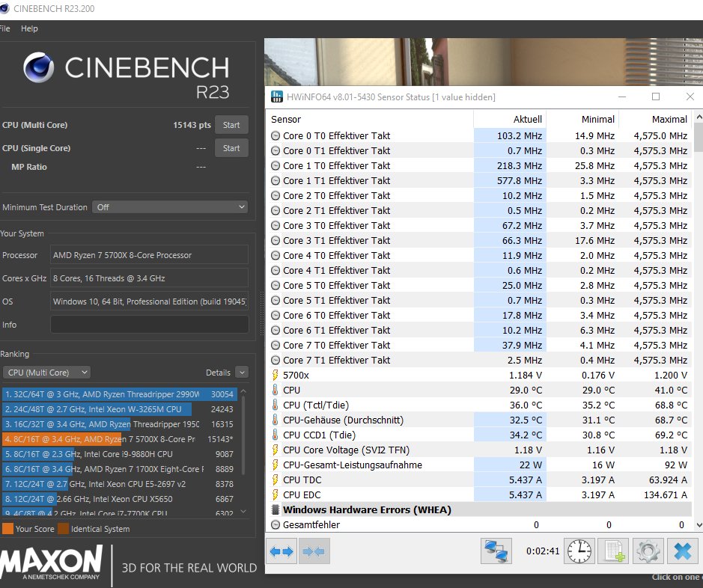This screenshot has width=703, height=588.
Task: Select Core 6 T0 Effektiver Takt row
Action: (x=480, y=315)
